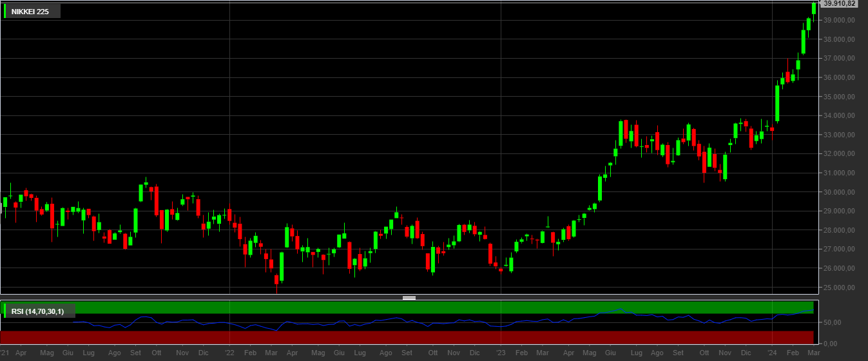Click the 37.000,00 price axis label
868x361 pixels.
tap(839, 58)
